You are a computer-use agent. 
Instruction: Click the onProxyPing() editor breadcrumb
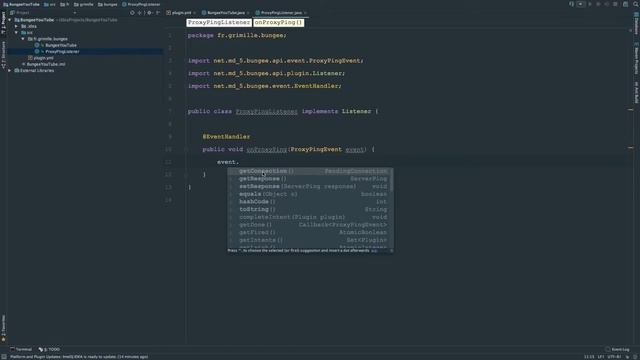278,22
